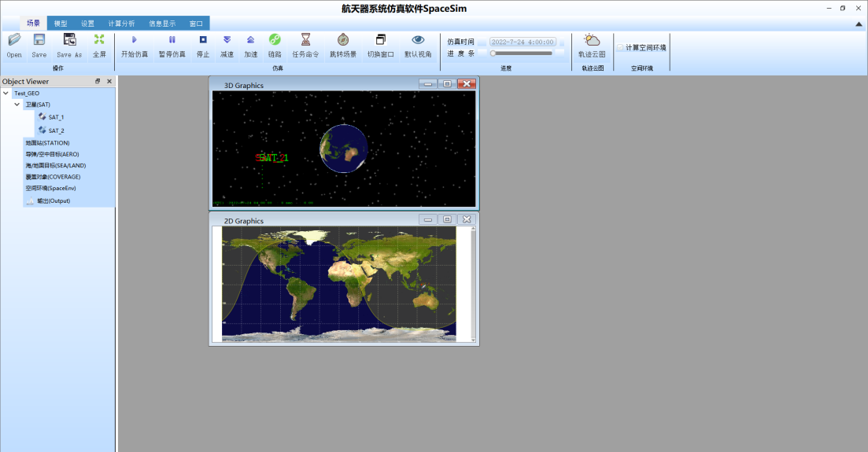
Task: Collapse the ribbon using the top-right arrow
Action: coord(859,24)
